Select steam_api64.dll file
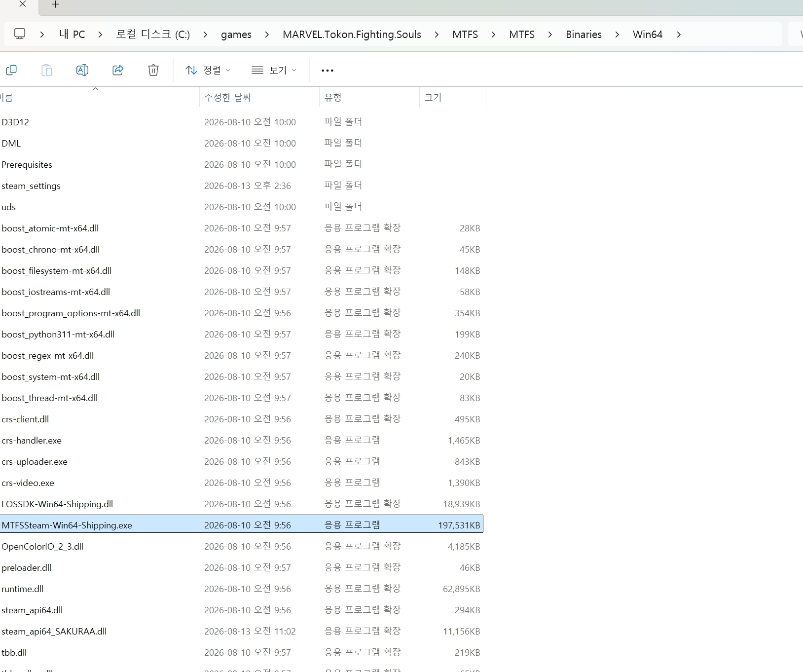803x672 pixels. [242, 610]
